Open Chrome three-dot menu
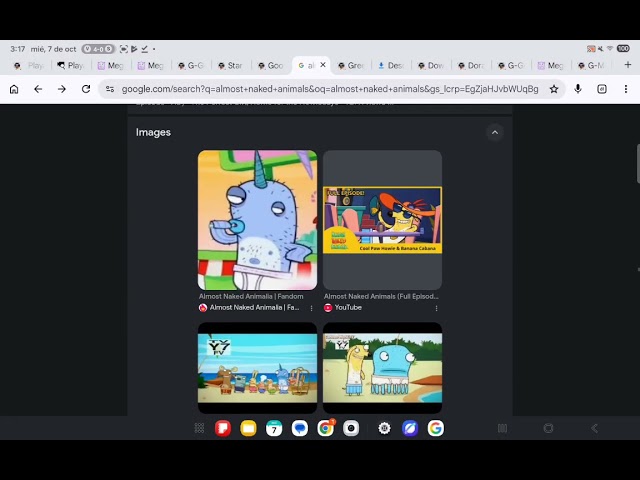The width and height of the screenshot is (640, 480). click(x=626, y=89)
